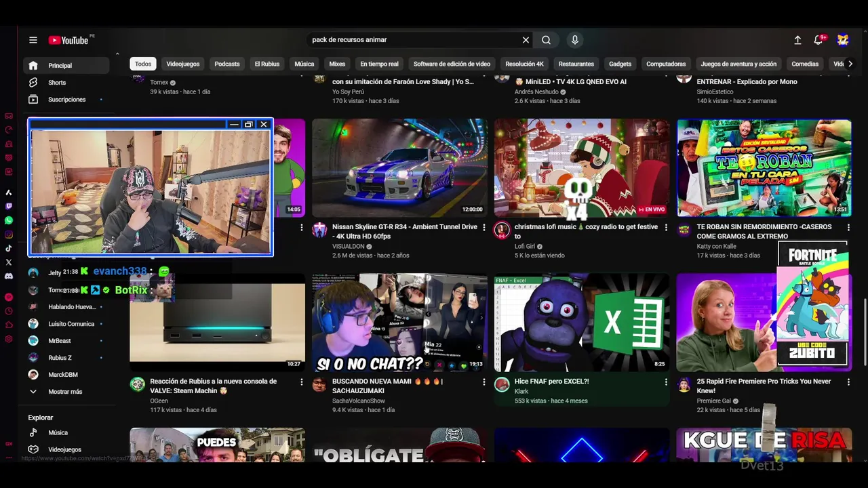Select the Todos filter chip
Viewport: 868px width, 488px height.
coord(143,64)
